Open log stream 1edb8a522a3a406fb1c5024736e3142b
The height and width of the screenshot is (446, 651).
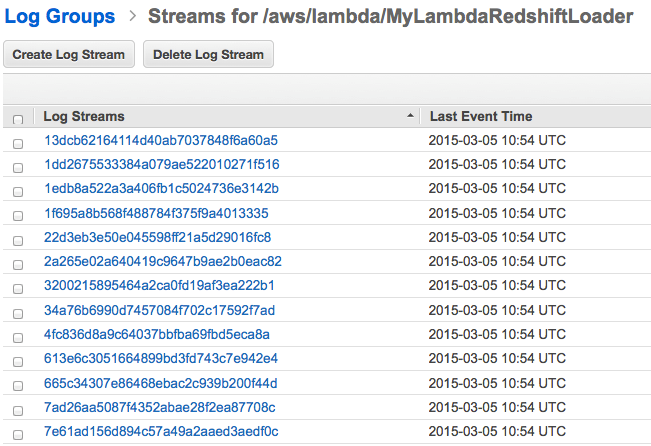click(161, 189)
